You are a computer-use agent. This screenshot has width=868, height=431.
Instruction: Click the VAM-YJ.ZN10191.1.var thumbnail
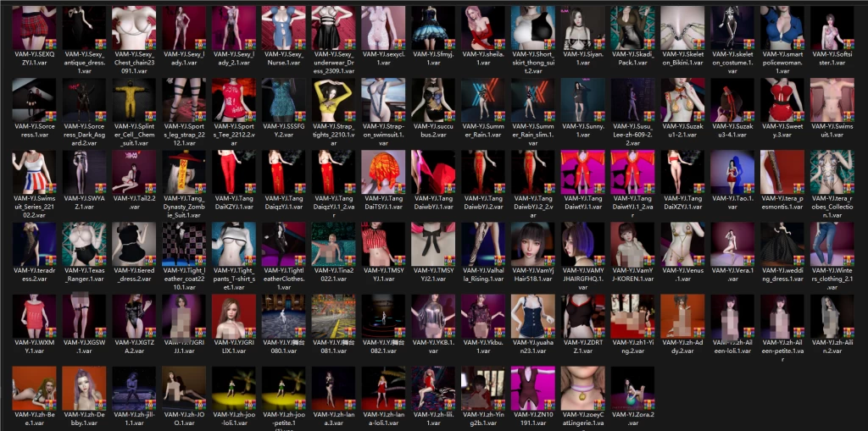pos(533,388)
